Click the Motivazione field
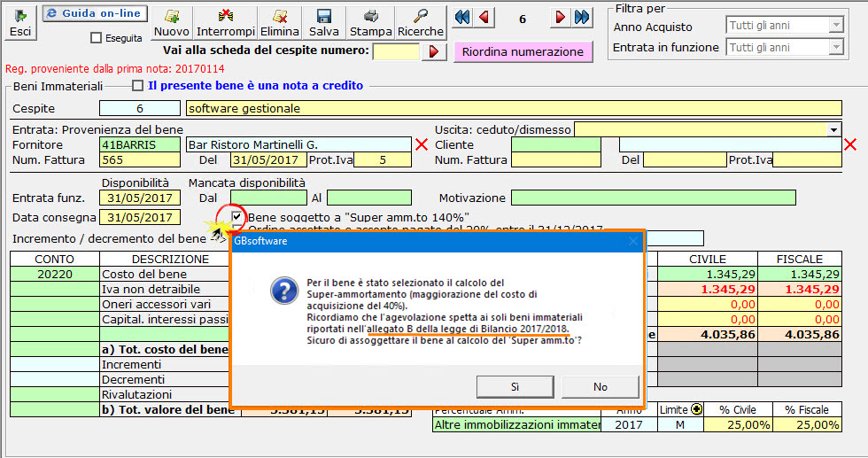Viewport: 868px width, 458px height. coord(654,198)
